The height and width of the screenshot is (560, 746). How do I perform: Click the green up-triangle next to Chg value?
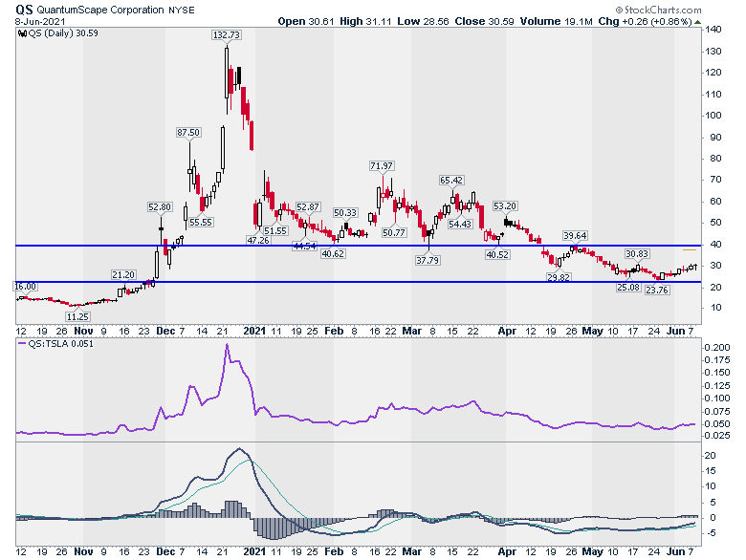(x=697, y=22)
